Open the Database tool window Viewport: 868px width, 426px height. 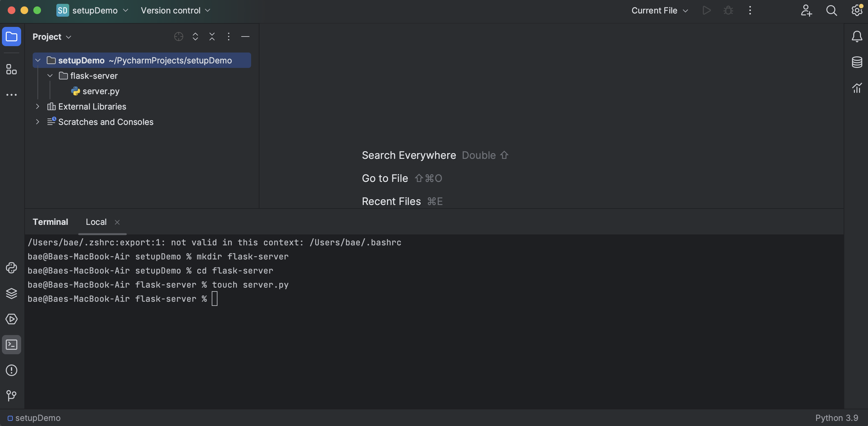pyautogui.click(x=856, y=62)
